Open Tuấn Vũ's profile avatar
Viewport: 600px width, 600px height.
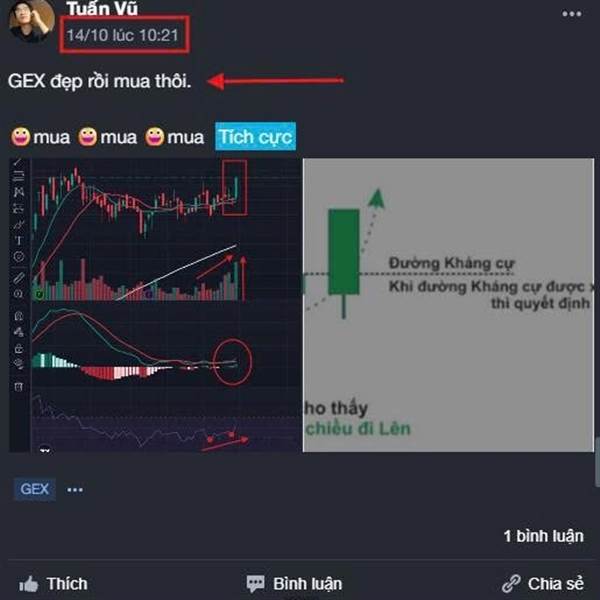(32, 20)
